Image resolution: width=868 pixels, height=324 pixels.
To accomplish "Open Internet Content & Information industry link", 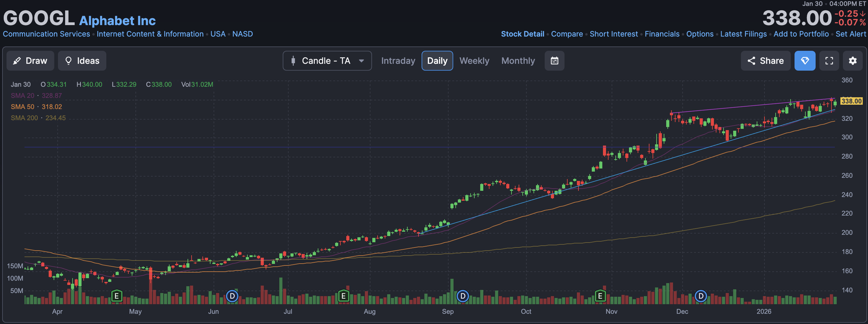I will click(150, 34).
